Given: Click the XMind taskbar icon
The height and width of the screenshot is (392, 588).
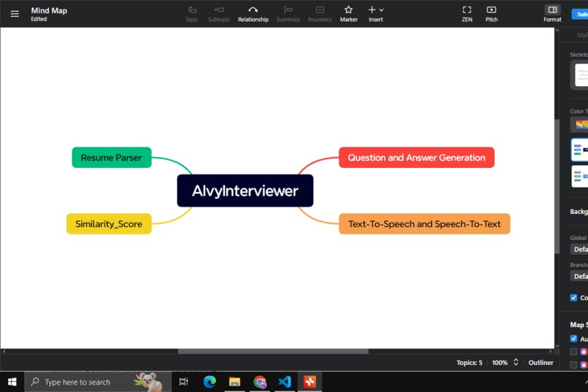Looking at the screenshot, I should pos(310,382).
